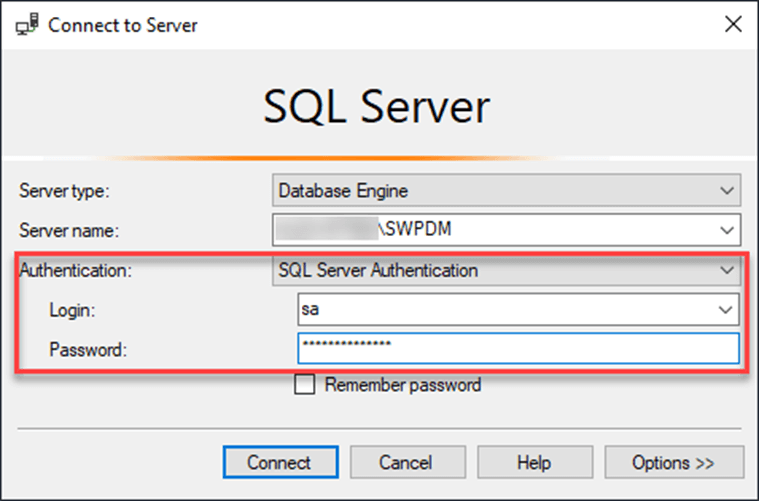
Task: Click the Password label
Action: 88,349
